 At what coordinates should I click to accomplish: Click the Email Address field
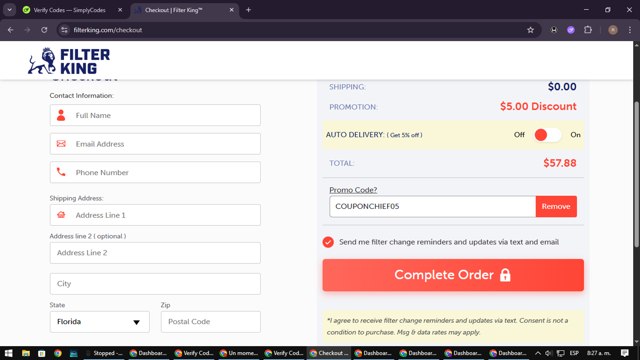point(155,144)
